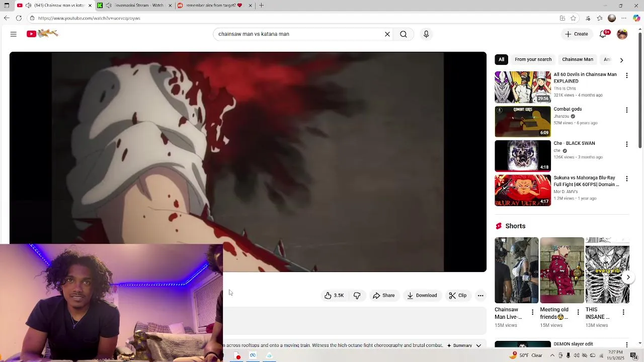Open options for Chainsaw Man Live short
The width and height of the screenshot is (644, 362).
[x=532, y=312]
